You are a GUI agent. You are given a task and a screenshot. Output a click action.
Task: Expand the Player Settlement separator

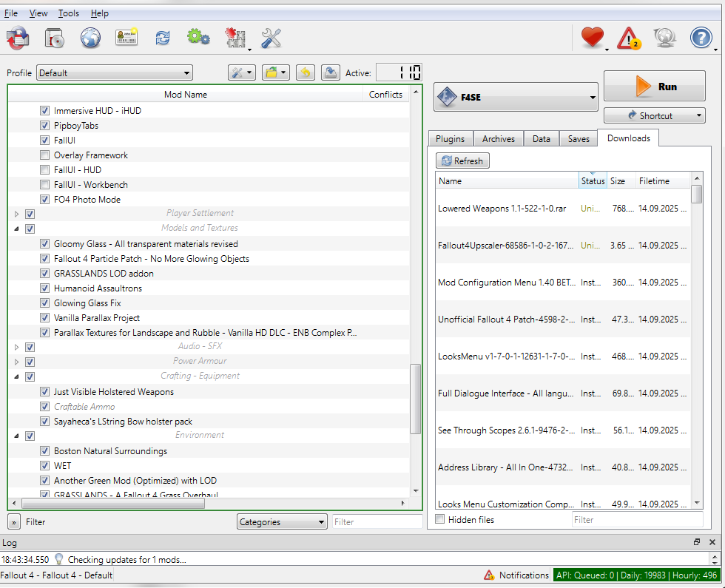click(x=16, y=214)
